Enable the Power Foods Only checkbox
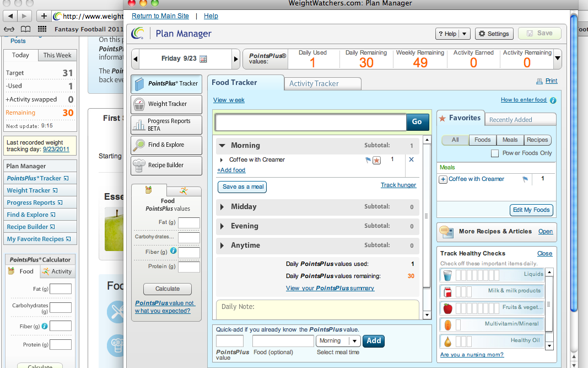 point(495,153)
